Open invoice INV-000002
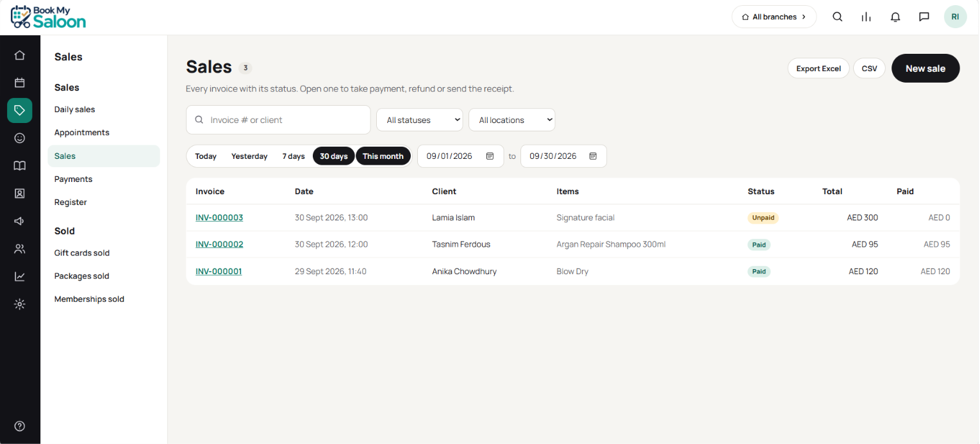 (219, 245)
